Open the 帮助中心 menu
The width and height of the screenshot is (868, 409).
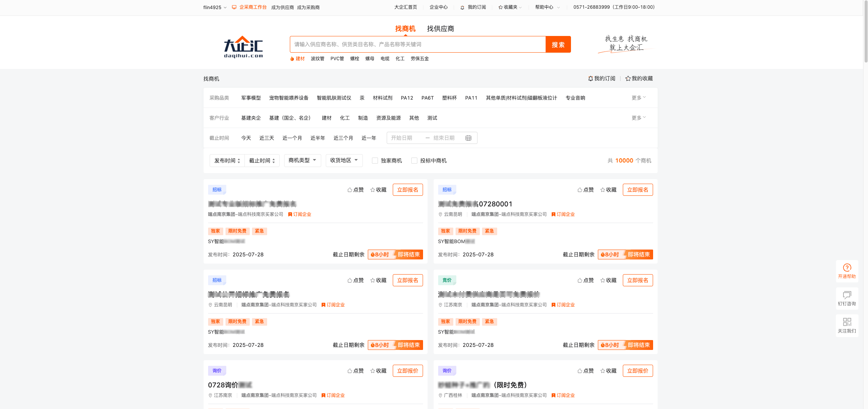(545, 7)
